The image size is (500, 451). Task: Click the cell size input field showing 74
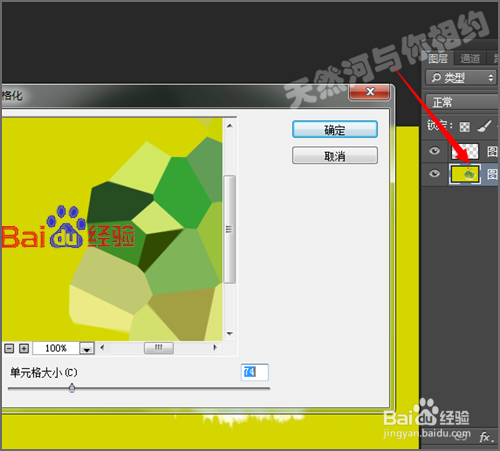(255, 372)
